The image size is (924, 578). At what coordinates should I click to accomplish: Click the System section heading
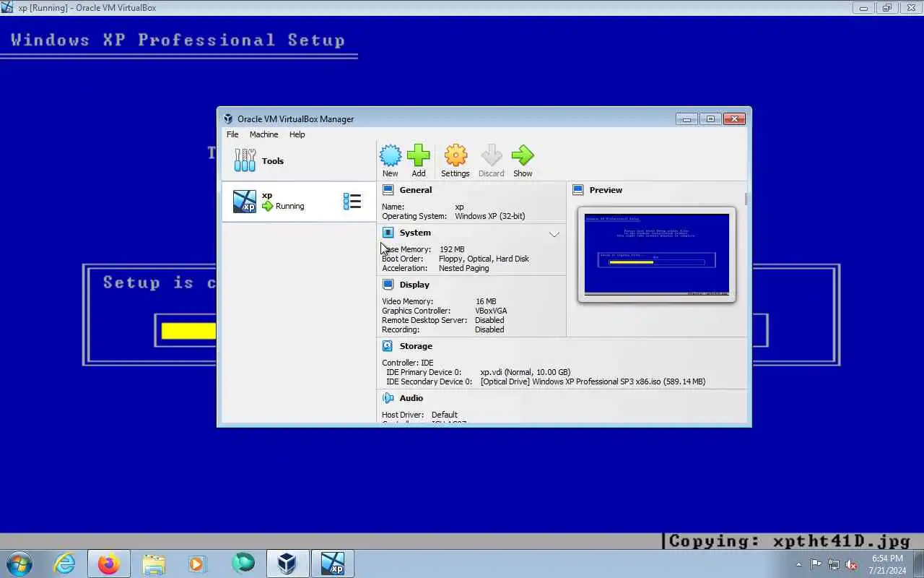click(415, 233)
